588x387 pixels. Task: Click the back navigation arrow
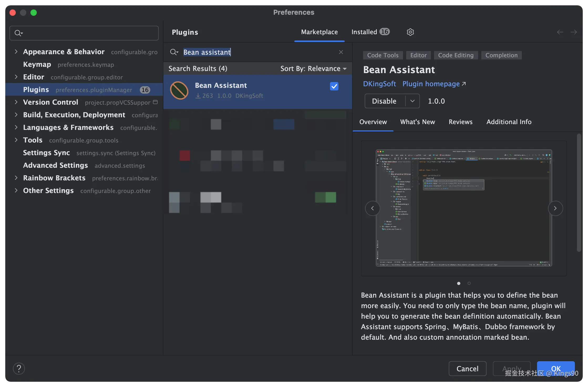(x=560, y=32)
